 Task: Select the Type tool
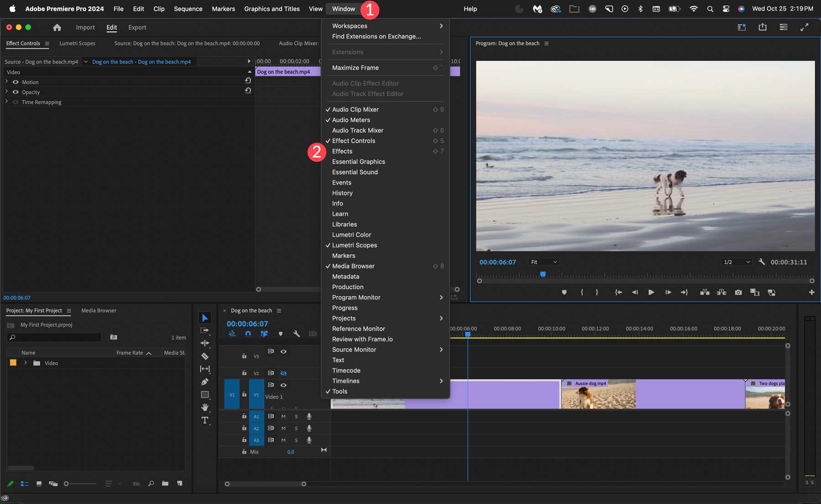[x=205, y=420]
